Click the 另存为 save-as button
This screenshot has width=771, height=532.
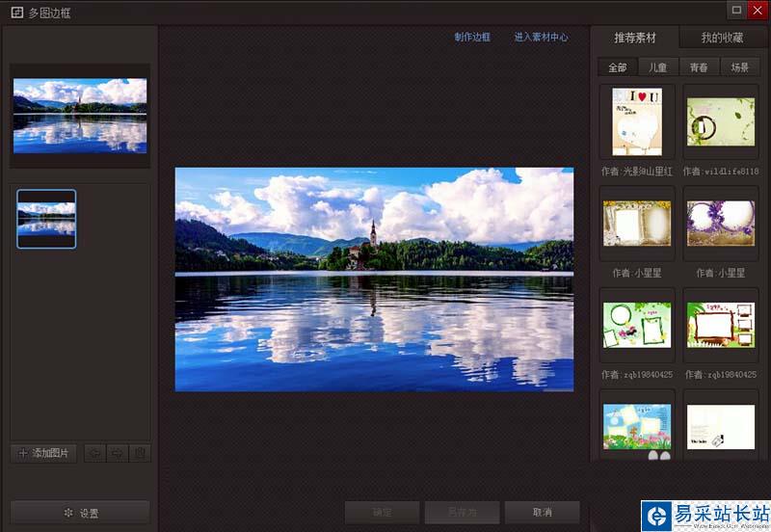pos(463,513)
